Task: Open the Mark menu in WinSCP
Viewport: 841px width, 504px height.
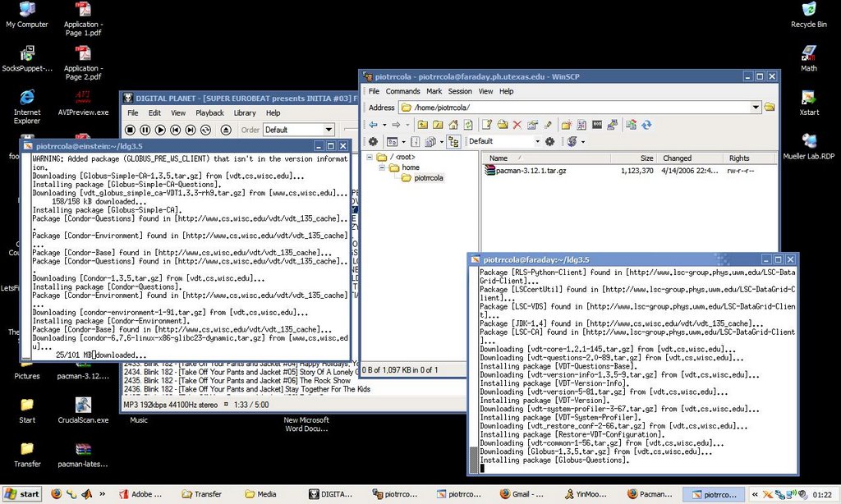Action: point(434,92)
